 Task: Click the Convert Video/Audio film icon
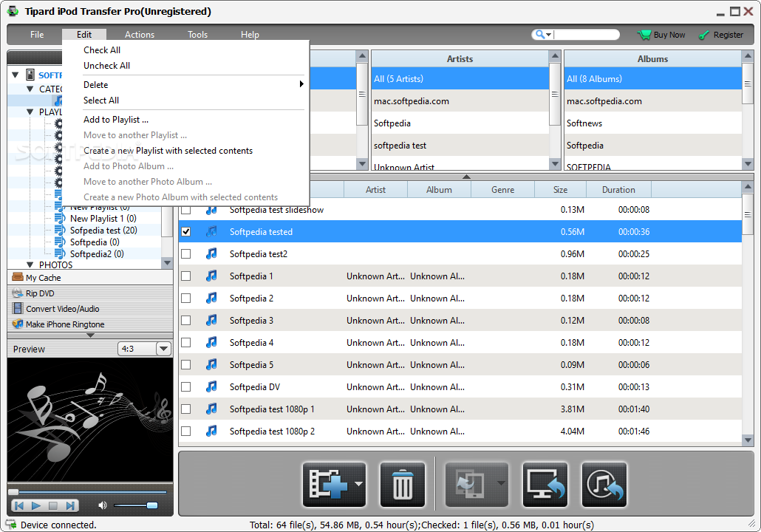(18, 308)
